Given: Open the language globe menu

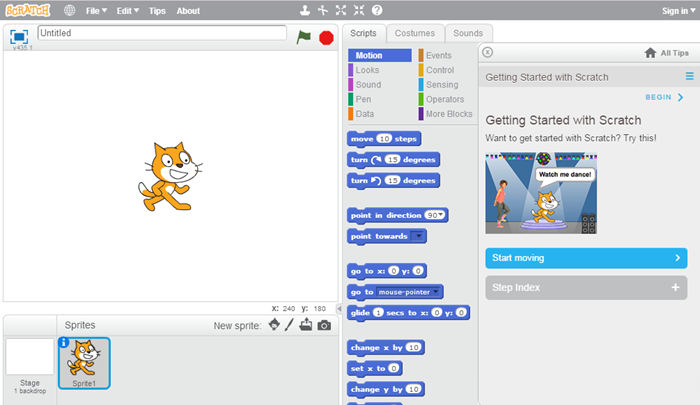Looking at the screenshot, I should coord(70,10).
